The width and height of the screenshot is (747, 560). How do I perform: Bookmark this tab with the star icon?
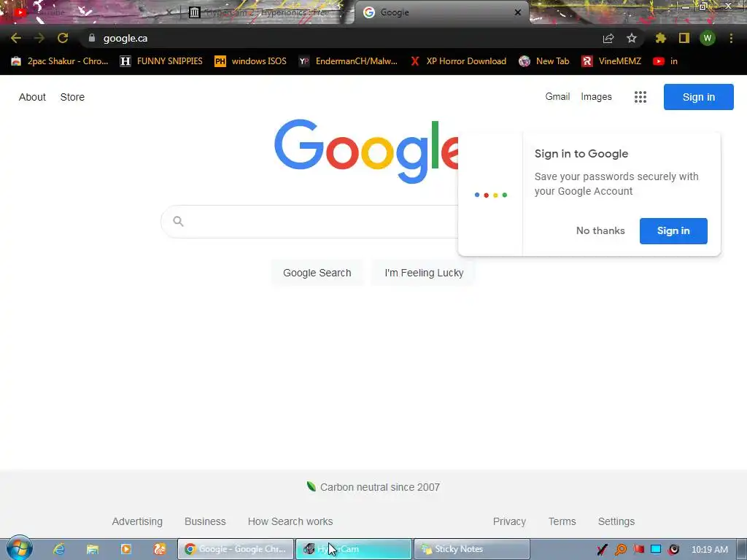631,38
